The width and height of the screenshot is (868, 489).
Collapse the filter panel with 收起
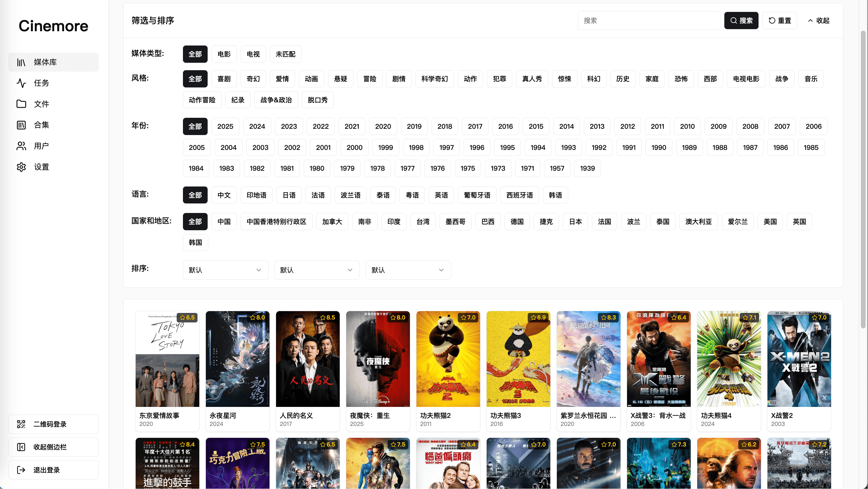click(x=819, y=21)
